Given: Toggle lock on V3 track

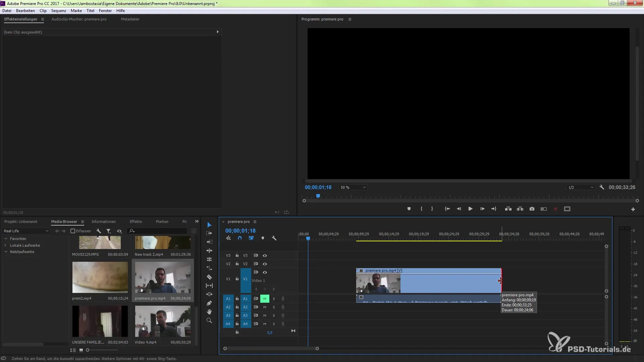Looking at the screenshot, I should [237, 255].
